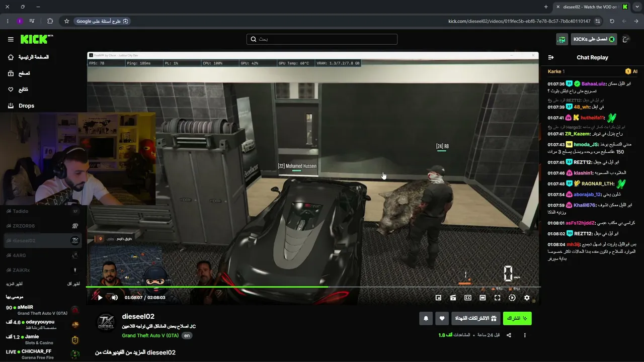
Task: Jump to the 01:07:54 chat timestamp
Action: [556, 195]
